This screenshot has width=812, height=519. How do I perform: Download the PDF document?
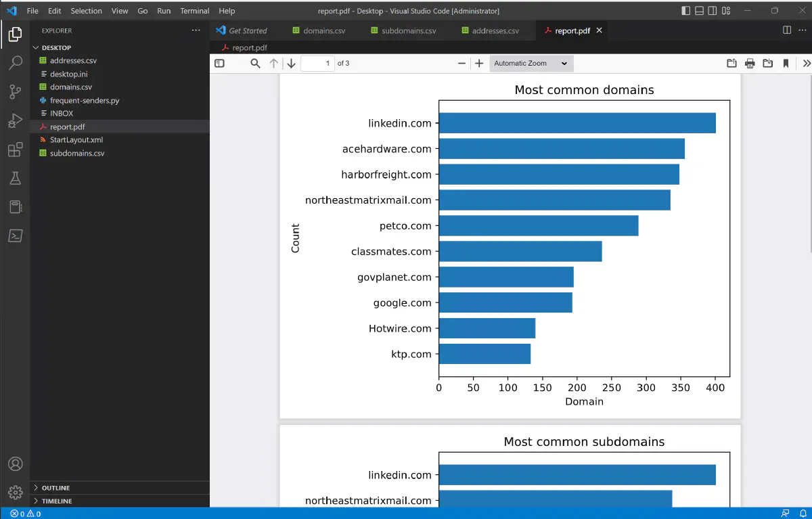767,63
